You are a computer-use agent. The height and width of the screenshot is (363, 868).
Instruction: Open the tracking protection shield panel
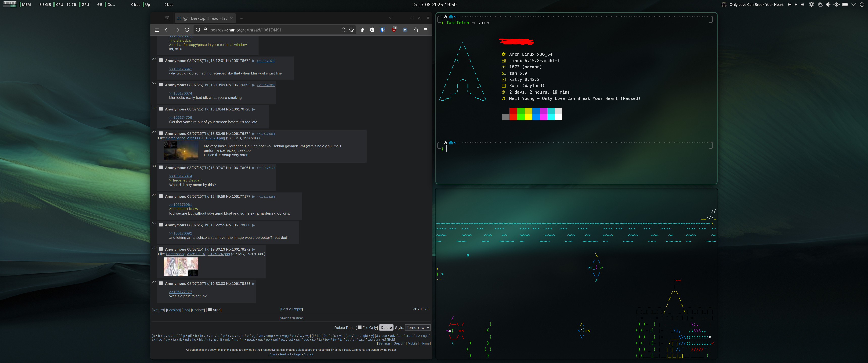(x=198, y=30)
